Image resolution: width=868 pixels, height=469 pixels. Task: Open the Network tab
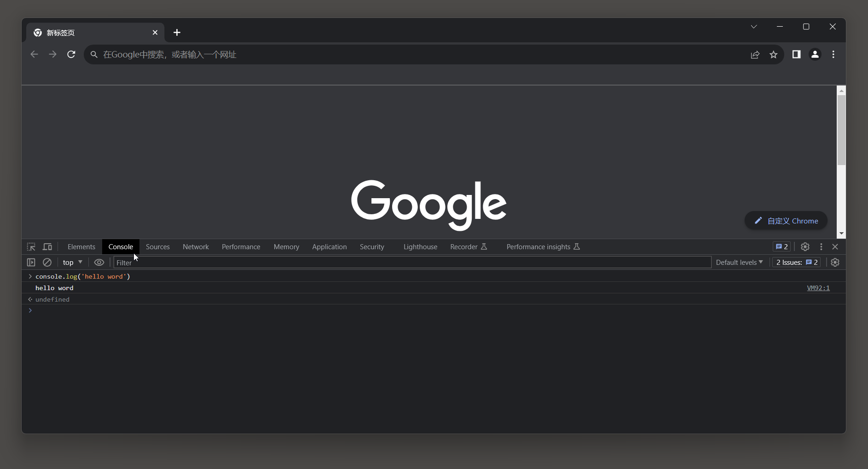(196, 247)
